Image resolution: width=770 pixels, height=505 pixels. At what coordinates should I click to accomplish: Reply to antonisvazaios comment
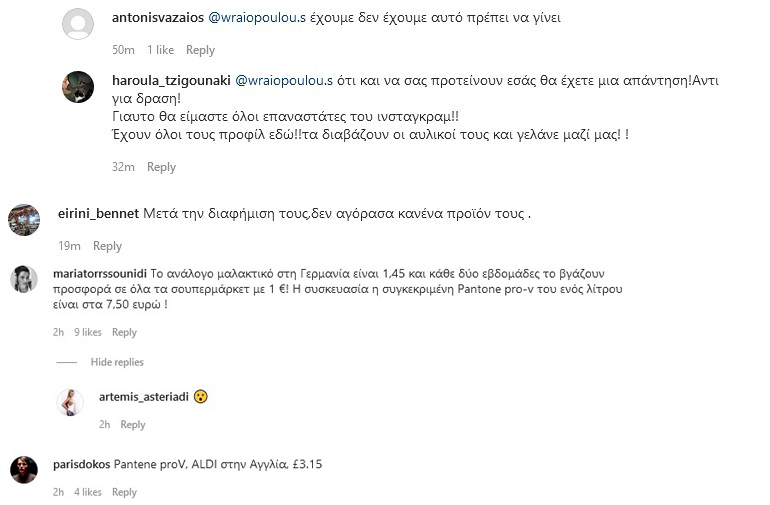coord(200,50)
